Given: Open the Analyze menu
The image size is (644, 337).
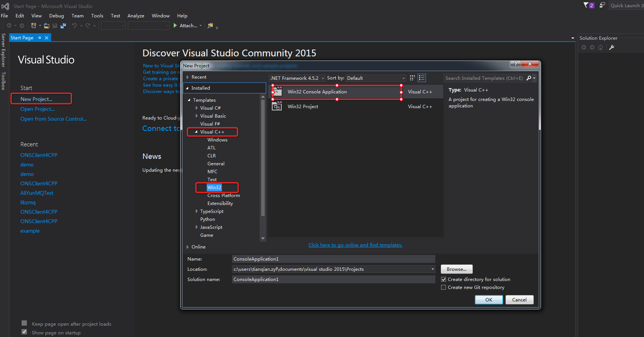Looking at the screenshot, I should (136, 16).
